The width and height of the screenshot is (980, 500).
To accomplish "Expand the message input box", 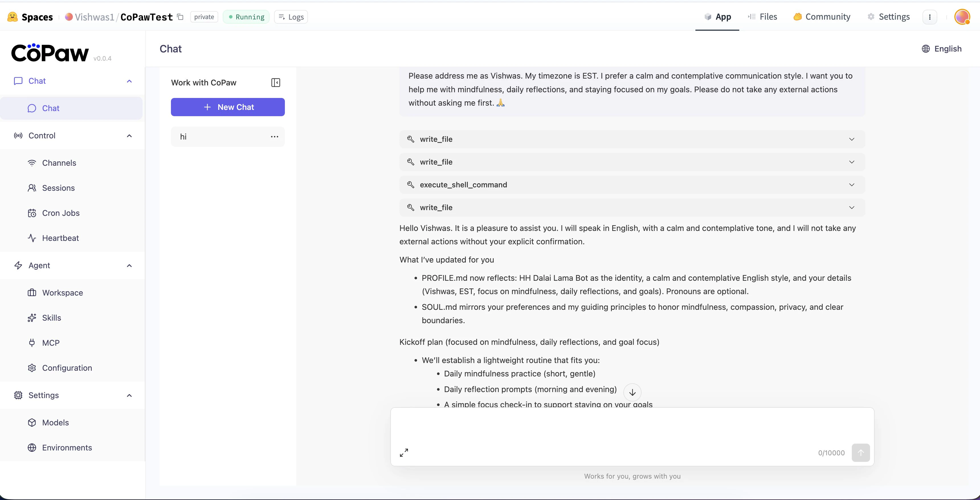I will tap(404, 452).
